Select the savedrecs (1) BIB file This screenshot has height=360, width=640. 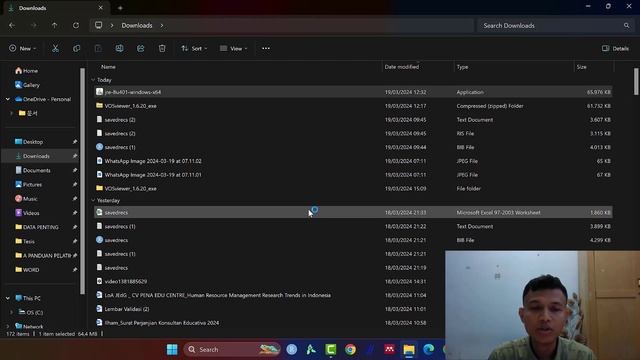tap(353, 147)
